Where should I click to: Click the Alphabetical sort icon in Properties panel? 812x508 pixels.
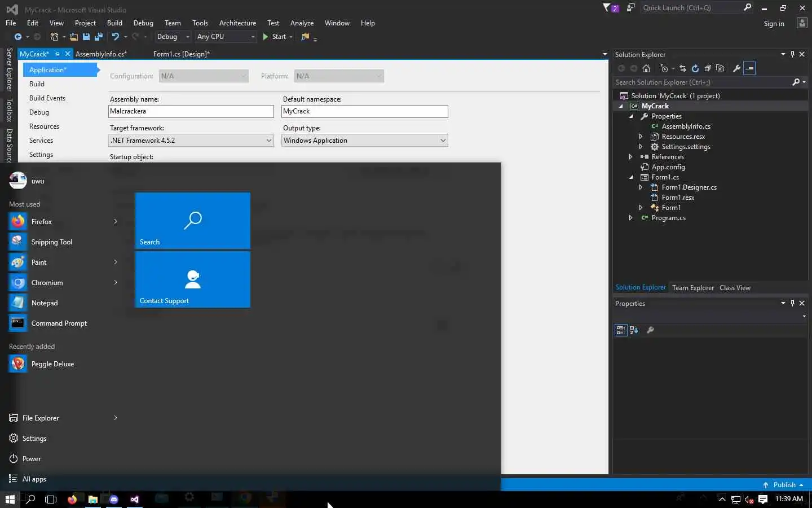(634, 330)
